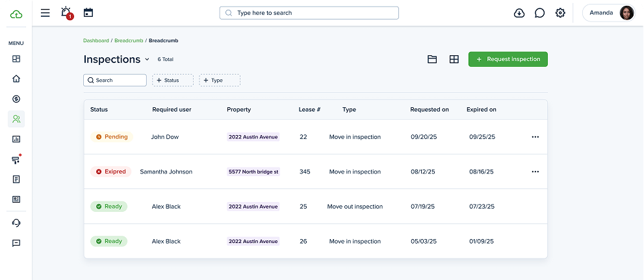This screenshot has height=280, width=644.
Task: Open the reports chart sidebar icon
Action: point(16,139)
